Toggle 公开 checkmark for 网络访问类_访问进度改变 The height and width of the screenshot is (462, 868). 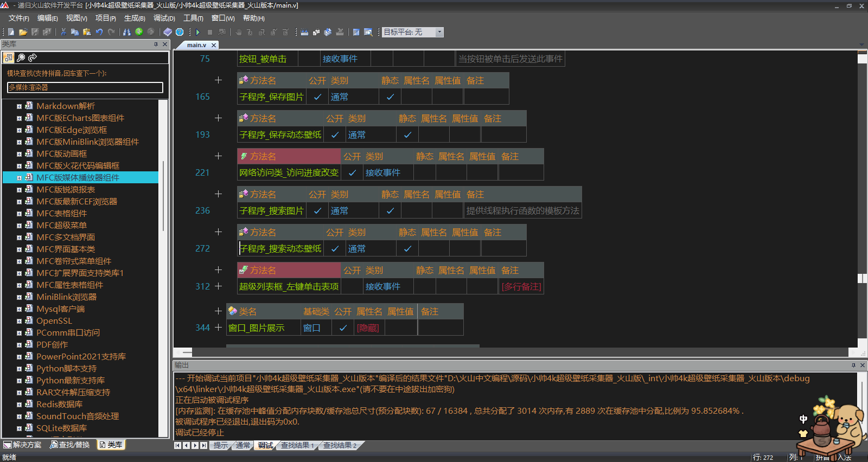point(352,172)
